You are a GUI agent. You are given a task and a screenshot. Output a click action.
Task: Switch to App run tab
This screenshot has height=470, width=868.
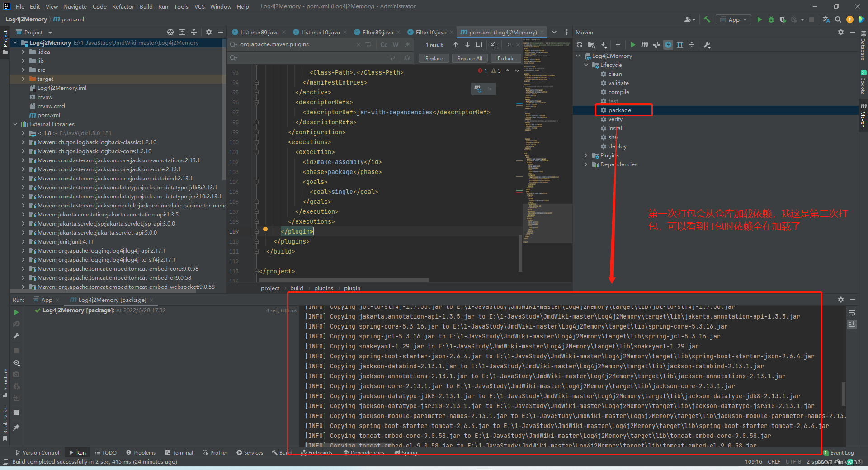[46, 300]
